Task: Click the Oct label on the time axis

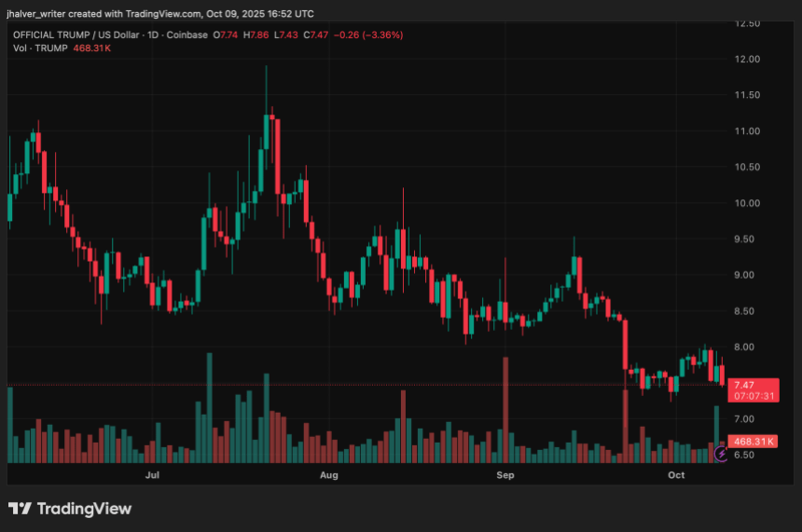Action: [x=677, y=475]
